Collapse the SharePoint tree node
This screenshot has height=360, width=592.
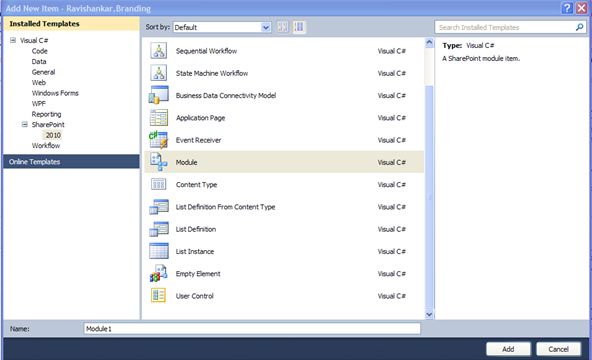click(x=25, y=124)
